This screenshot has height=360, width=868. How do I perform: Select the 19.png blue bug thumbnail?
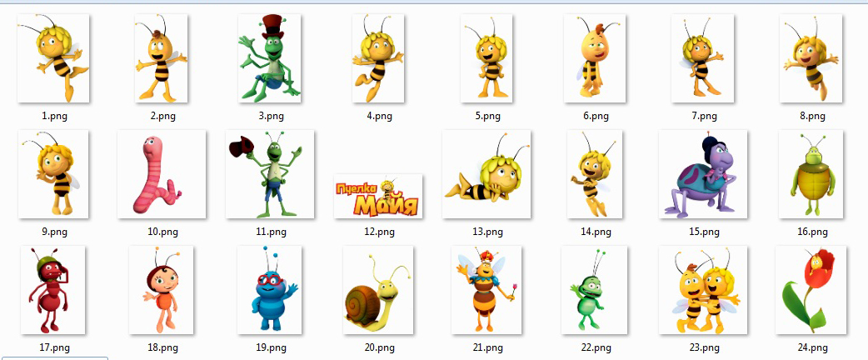coord(270,290)
